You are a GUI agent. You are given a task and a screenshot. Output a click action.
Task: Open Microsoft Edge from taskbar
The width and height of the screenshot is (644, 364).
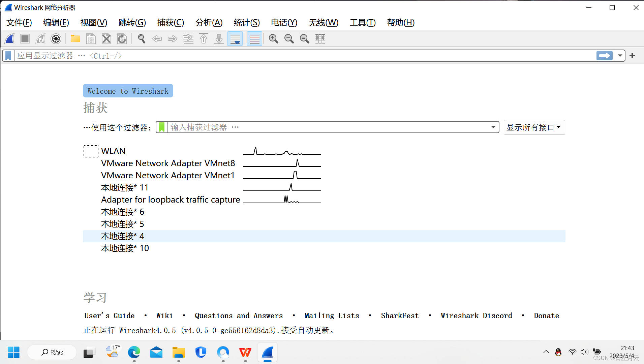[134, 353]
